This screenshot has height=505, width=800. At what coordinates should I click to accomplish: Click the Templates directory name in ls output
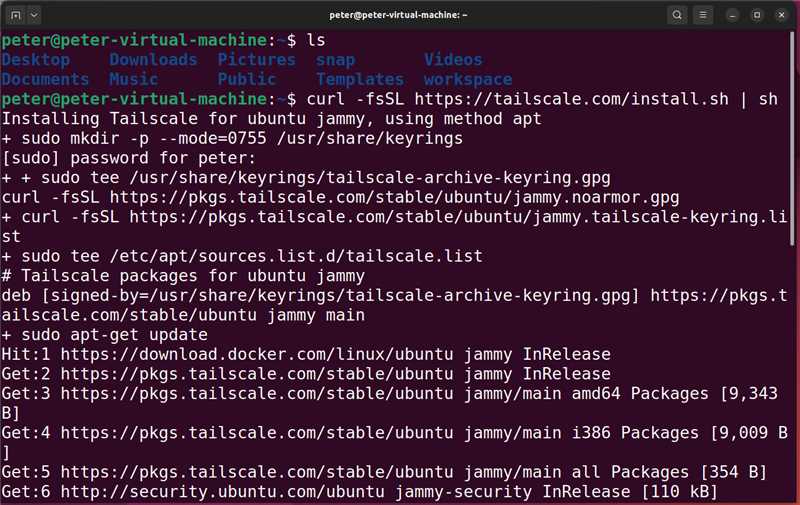coord(359,79)
